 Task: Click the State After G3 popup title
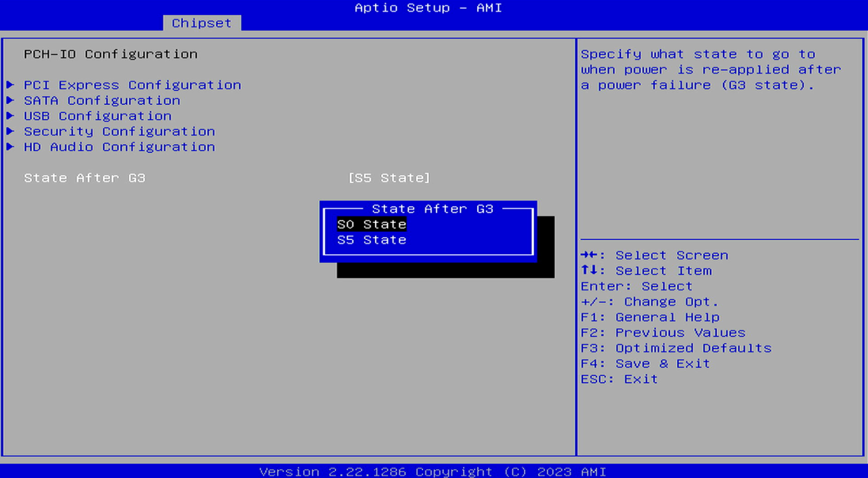click(432, 209)
